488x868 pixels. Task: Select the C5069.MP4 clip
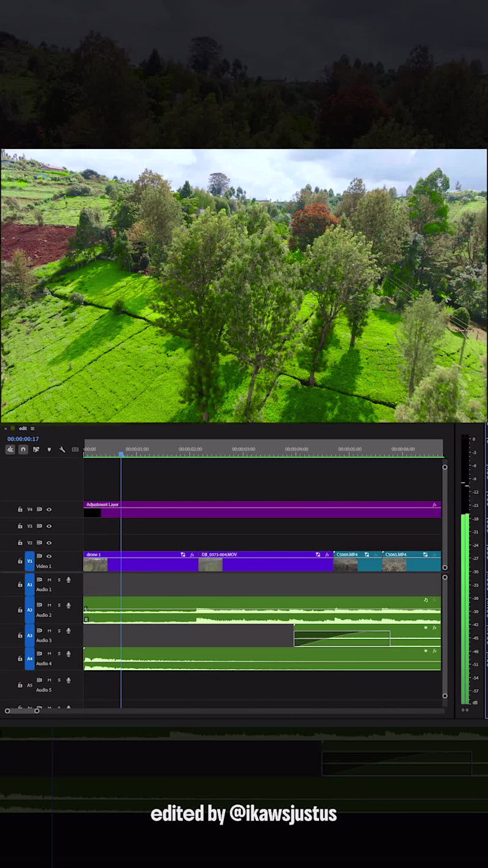tap(357, 561)
